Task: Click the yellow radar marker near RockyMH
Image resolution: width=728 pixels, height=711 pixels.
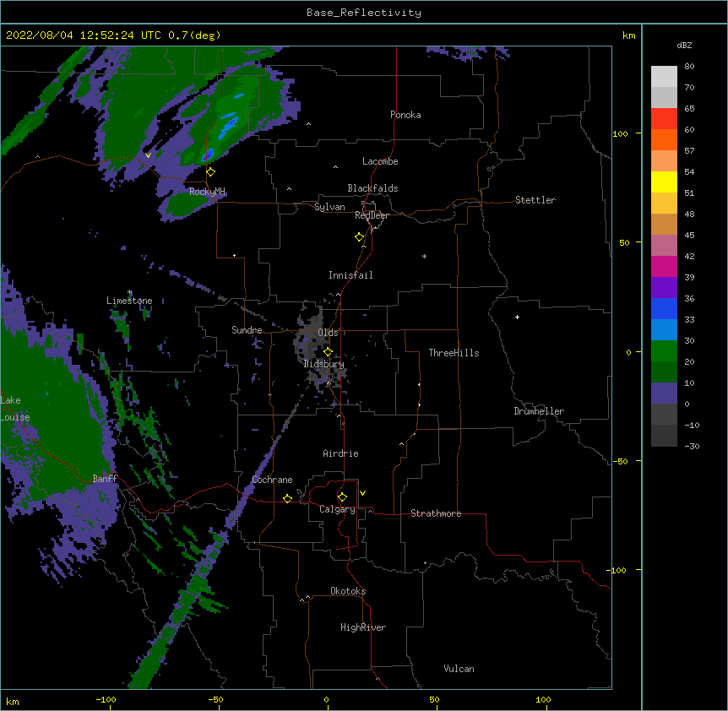Action: [211, 172]
